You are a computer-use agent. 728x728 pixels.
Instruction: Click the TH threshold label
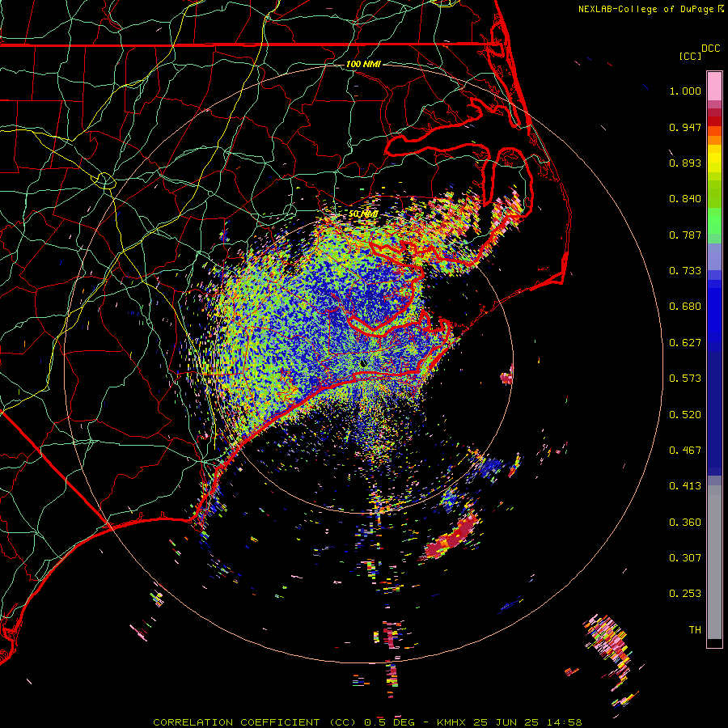(x=695, y=630)
